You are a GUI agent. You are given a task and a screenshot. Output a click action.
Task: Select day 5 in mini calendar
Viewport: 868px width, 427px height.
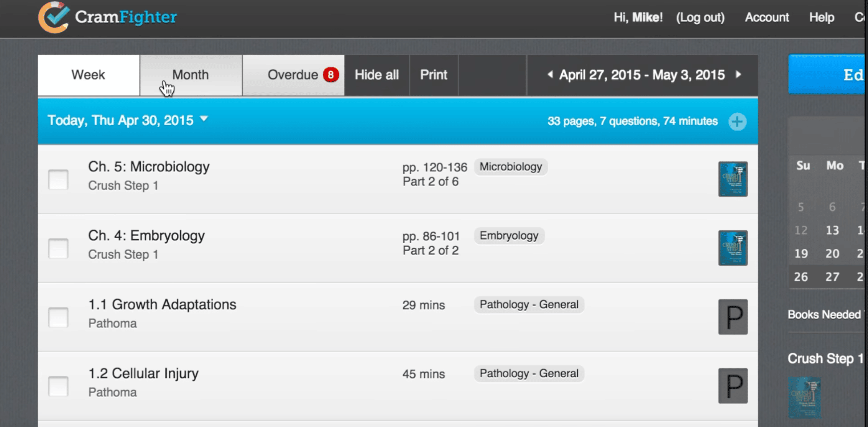(801, 207)
